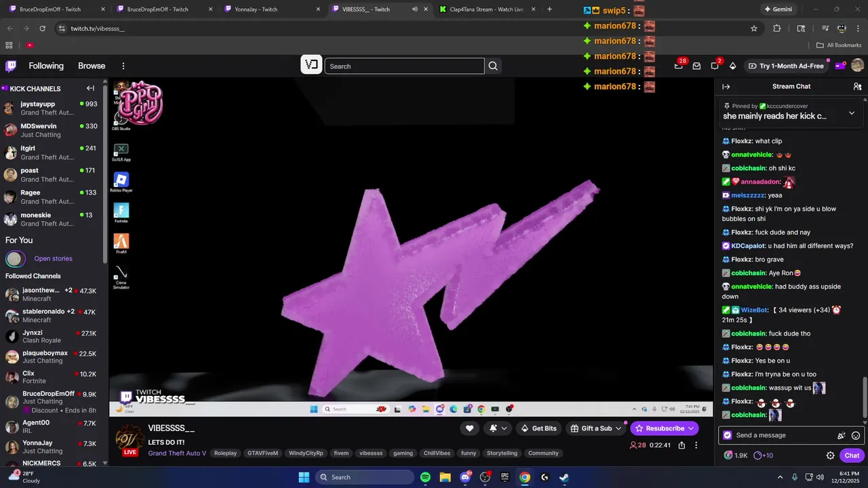The height and width of the screenshot is (488, 868).
Task: Open whispers icon with 2 badge
Action: 715,66
